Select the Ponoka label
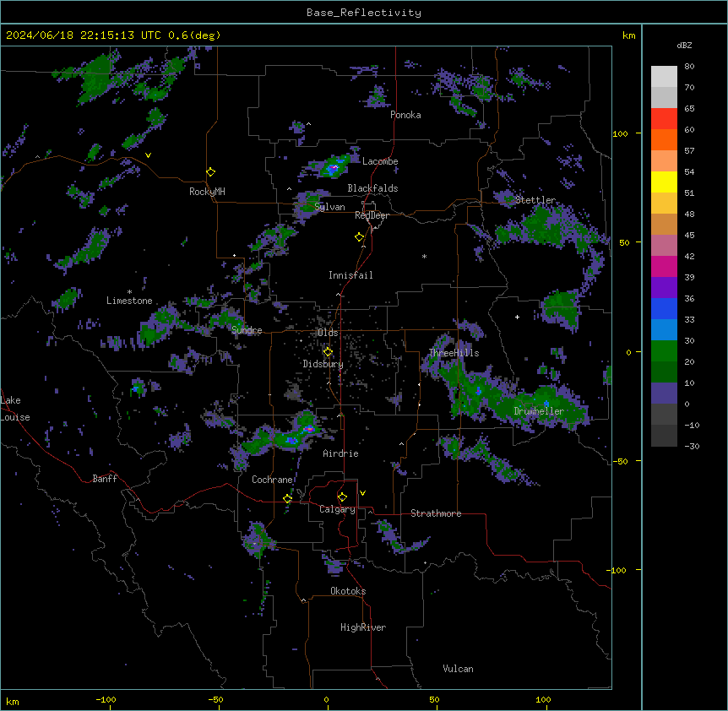The width and height of the screenshot is (728, 711). [x=405, y=115]
